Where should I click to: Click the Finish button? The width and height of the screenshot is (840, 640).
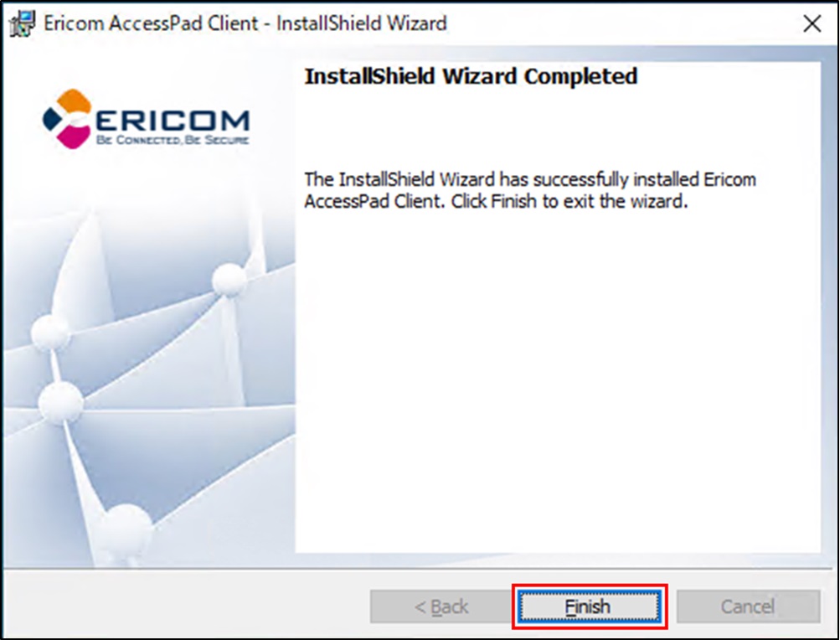tap(589, 606)
